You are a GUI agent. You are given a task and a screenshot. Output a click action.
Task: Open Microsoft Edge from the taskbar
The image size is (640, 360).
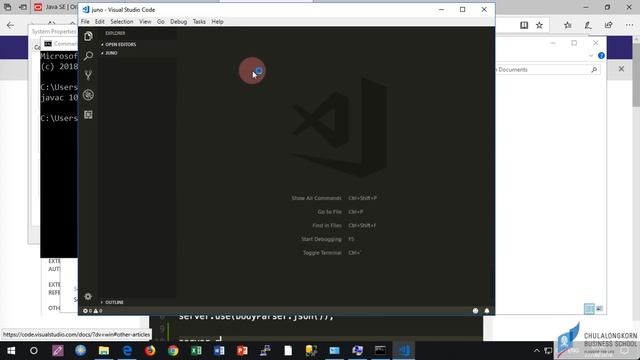(x=127, y=351)
